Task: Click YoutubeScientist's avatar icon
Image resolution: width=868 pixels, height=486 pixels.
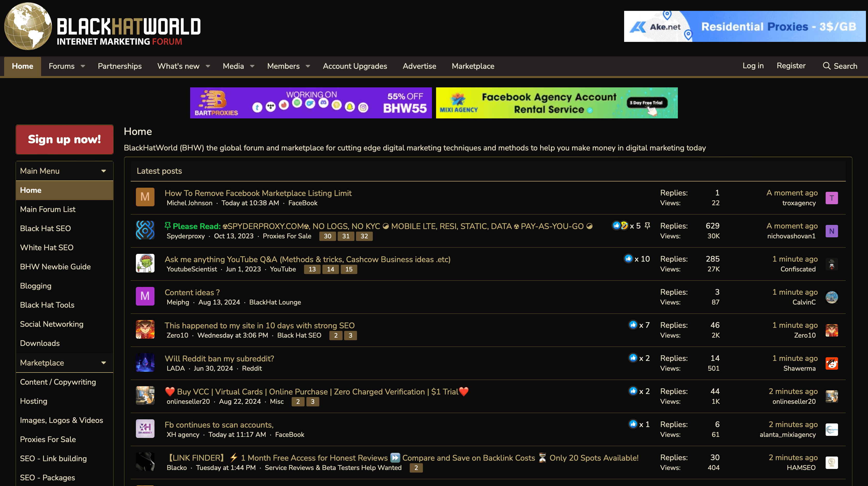Action: (x=145, y=263)
